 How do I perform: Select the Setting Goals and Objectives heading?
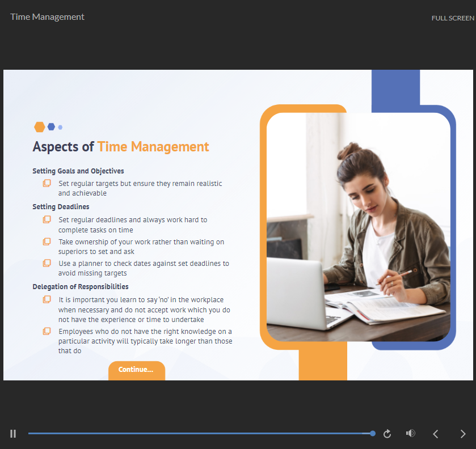tap(78, 171)
